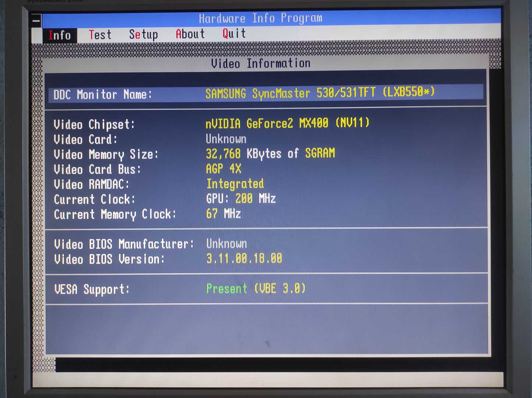Screen dimensions: 532x398
Task: Open the Setup menu
Action: 143,35
